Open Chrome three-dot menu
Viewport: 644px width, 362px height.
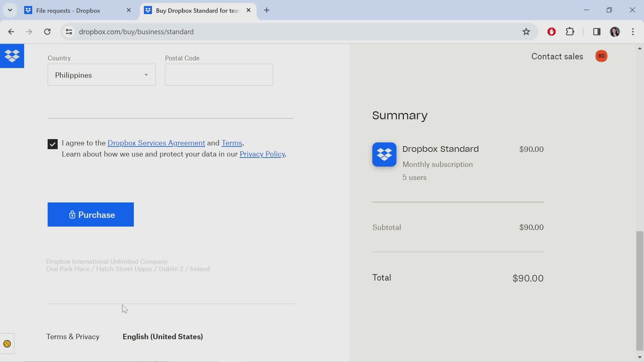click(x=633, y=32)
